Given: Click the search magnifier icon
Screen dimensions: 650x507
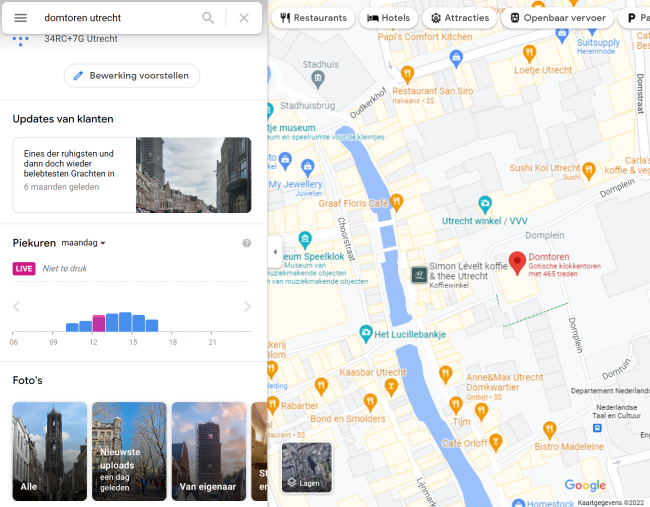Looking at the screenshot, I should point(208,18).
